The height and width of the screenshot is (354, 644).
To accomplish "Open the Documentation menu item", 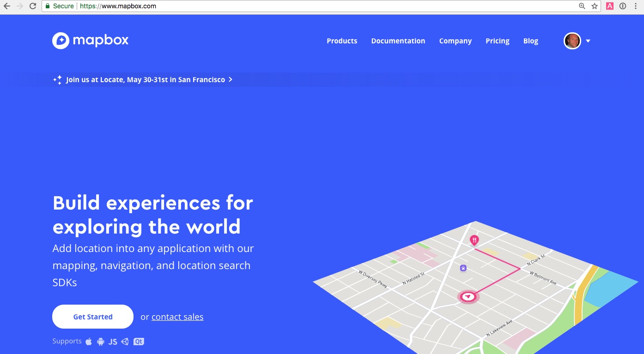I will click(398, 41).
